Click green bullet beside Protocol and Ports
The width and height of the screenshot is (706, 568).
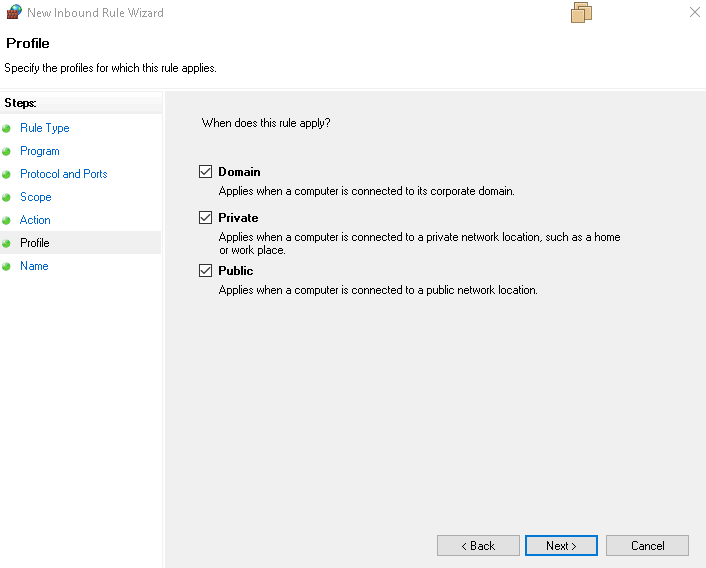pyautogui.click(x=6, y=175)
